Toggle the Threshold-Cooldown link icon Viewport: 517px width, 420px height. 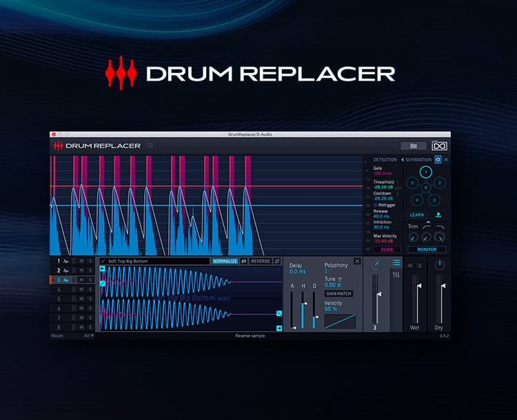pyautogui.click(x=398, y=188)
